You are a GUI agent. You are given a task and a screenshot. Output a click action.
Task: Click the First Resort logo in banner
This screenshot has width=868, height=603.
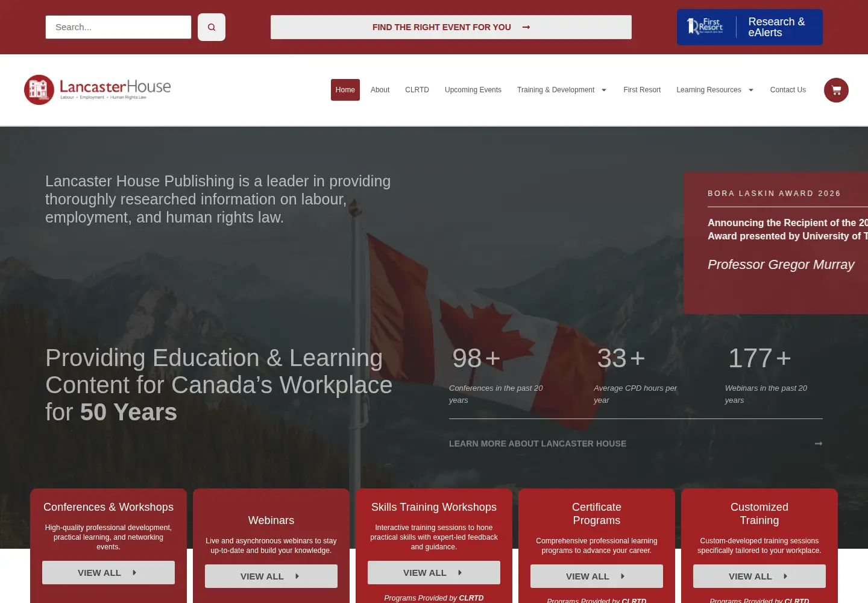(x=705, y=27)
